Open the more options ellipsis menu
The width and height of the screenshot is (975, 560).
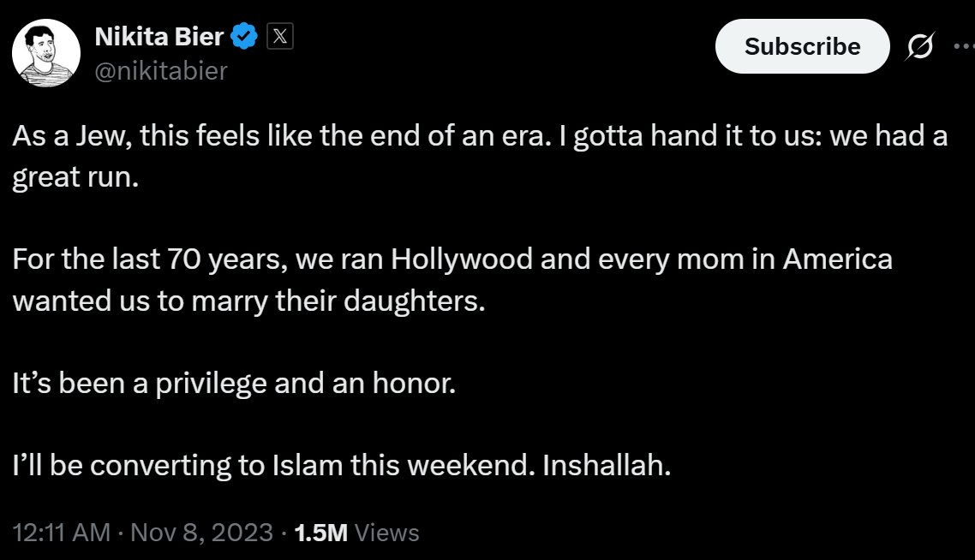tap(963, 47)
